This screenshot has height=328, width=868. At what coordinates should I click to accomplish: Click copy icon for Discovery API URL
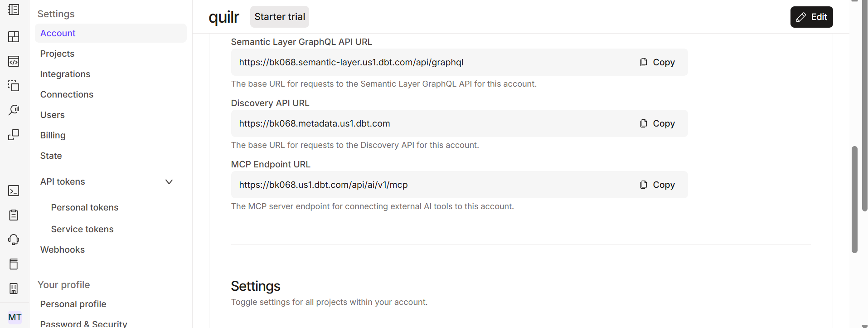pos(644,123)
